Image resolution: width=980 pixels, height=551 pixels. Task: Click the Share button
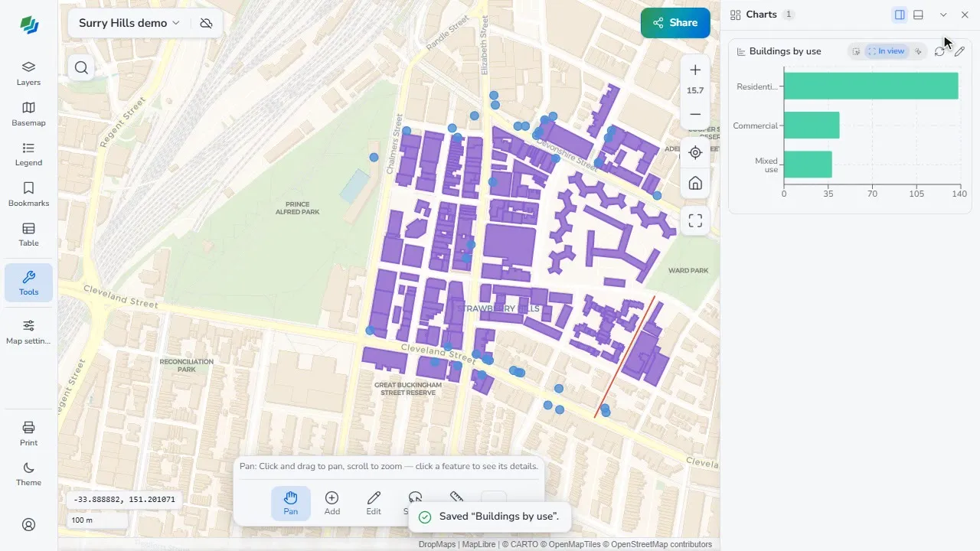(x=675, y=23)
